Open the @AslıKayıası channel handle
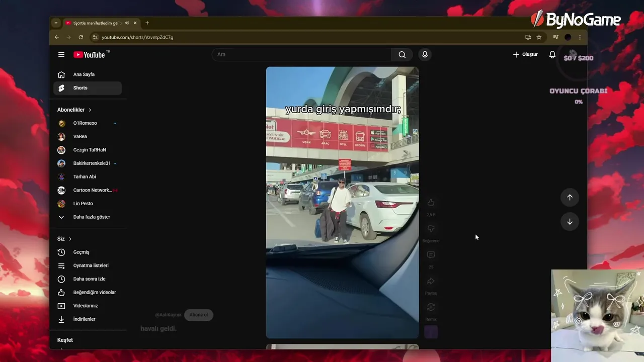The width and height of the screenshot is (644, 362). coord(168,315)
